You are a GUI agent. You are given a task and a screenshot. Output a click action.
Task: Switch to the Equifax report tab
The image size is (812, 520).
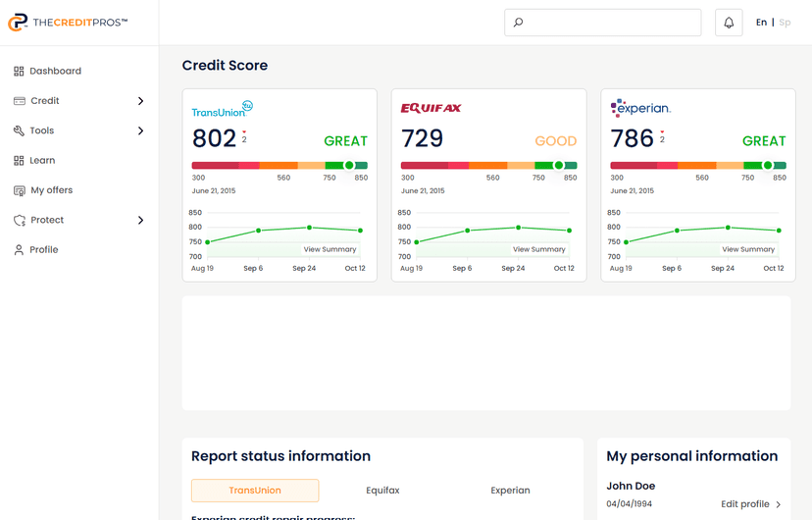coord(382,491)
